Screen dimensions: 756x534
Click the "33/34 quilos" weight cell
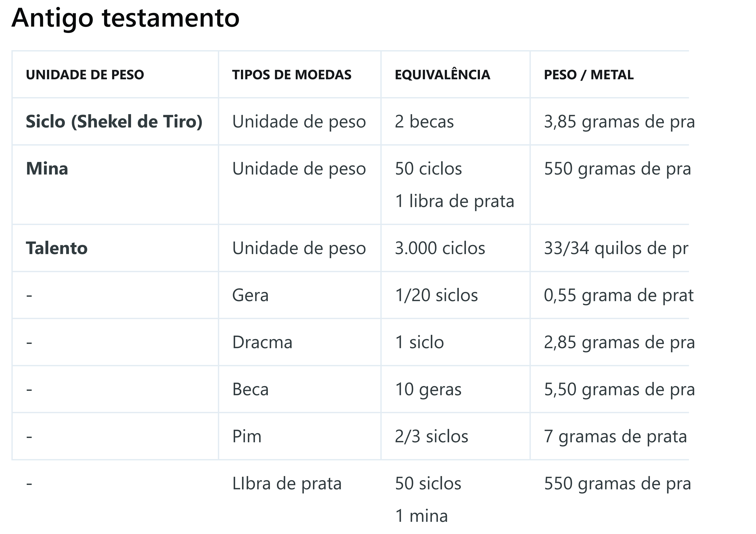[616, 248]
